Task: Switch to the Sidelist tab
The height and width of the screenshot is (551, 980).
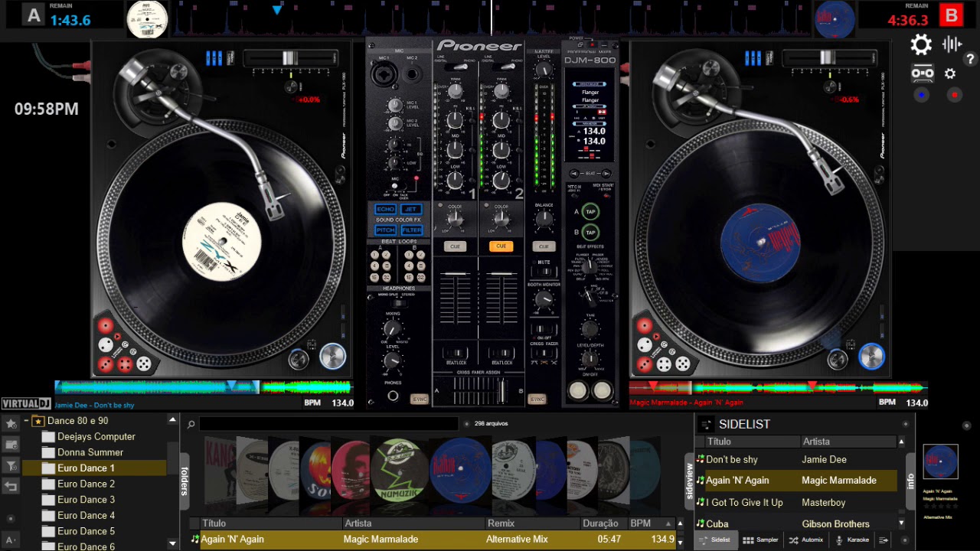Action: click(x=715, y=540)
